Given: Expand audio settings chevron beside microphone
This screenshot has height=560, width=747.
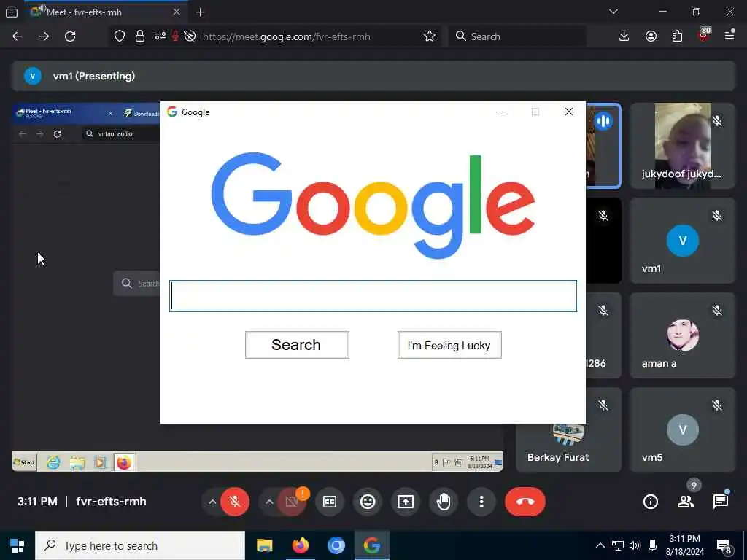Looking at the screenshot, I should click(212, 502).
